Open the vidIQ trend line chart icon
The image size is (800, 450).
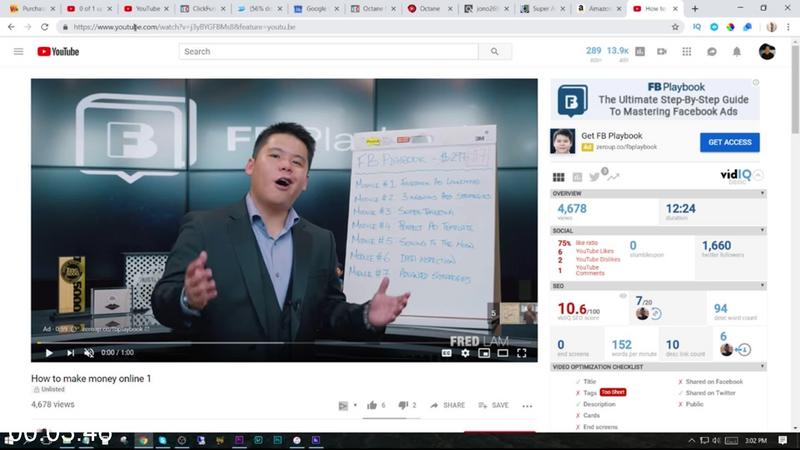click(613, 177)
